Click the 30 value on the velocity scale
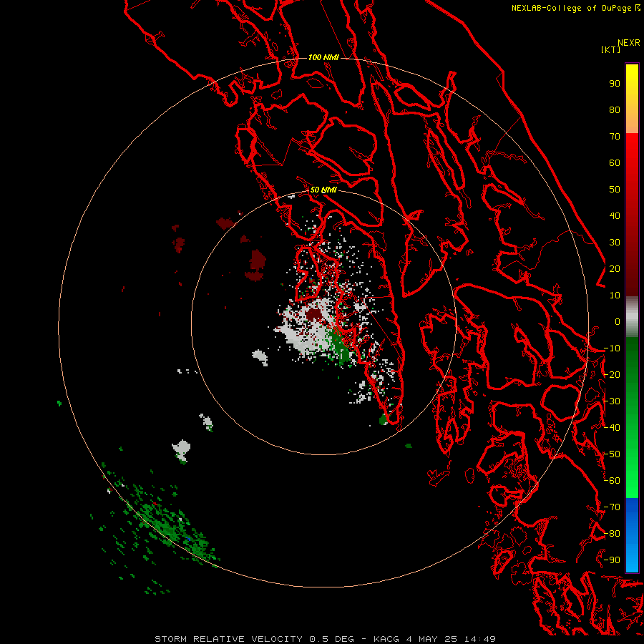The image size is (644, 644). [615, 243]
